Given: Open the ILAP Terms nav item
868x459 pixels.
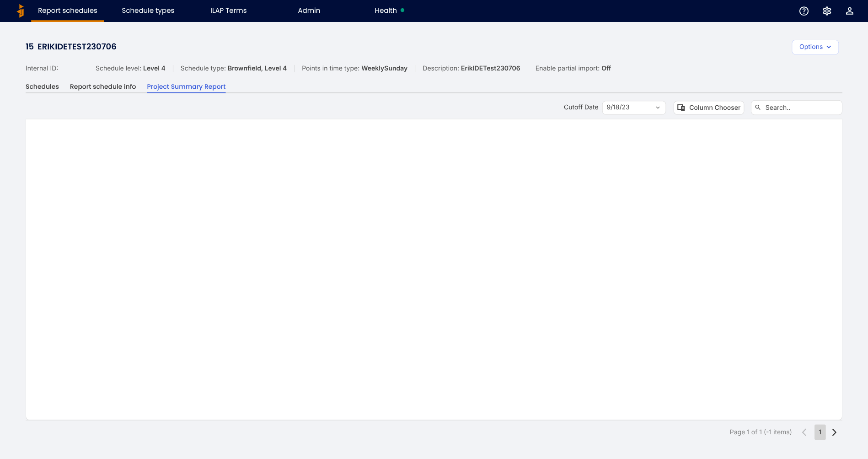Looking at the screenshot, I should click(x=229, y=11).
